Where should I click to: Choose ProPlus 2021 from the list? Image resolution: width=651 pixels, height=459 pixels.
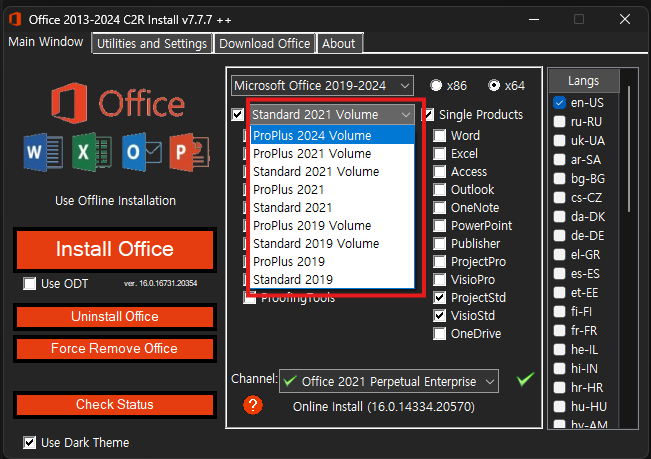(x=333, y=190)
